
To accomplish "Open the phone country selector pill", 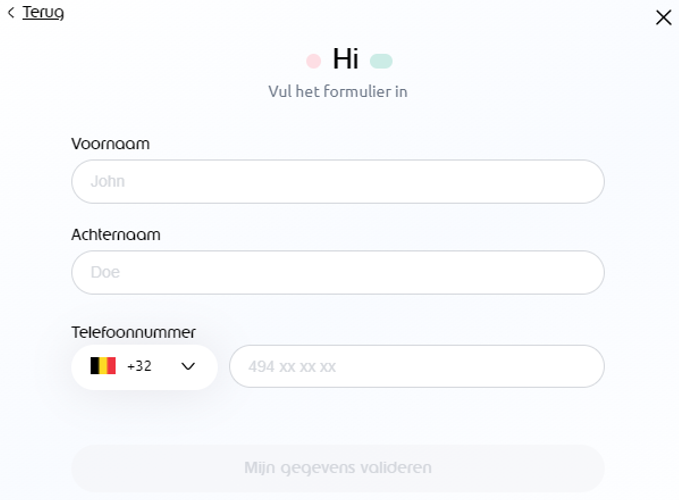I will 144,366.
